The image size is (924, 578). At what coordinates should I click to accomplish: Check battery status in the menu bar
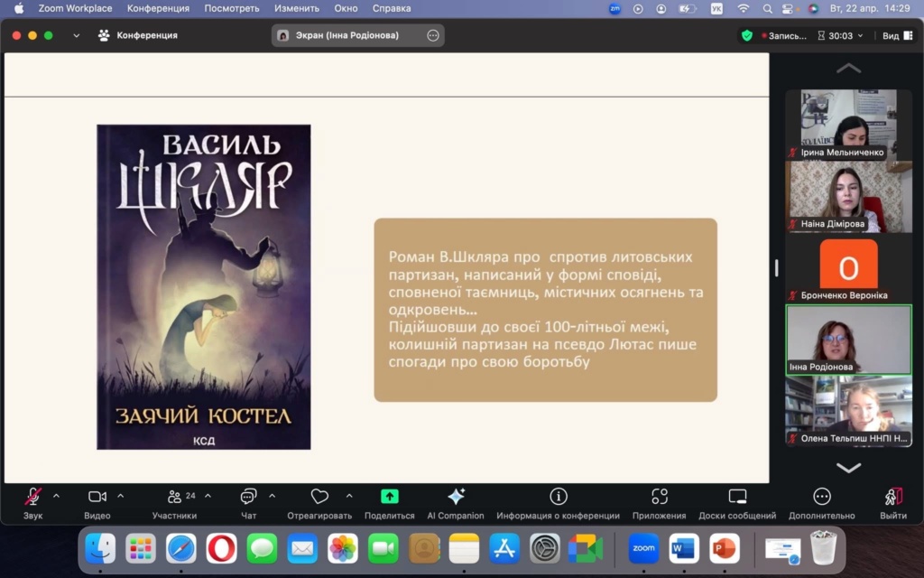pos(687,8)
